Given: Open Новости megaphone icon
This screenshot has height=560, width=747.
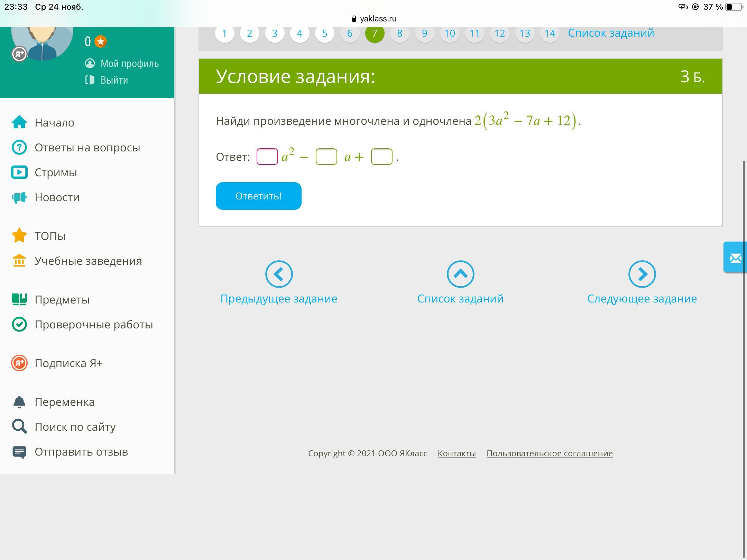Looking at the screenshot, I should [19, 197].
